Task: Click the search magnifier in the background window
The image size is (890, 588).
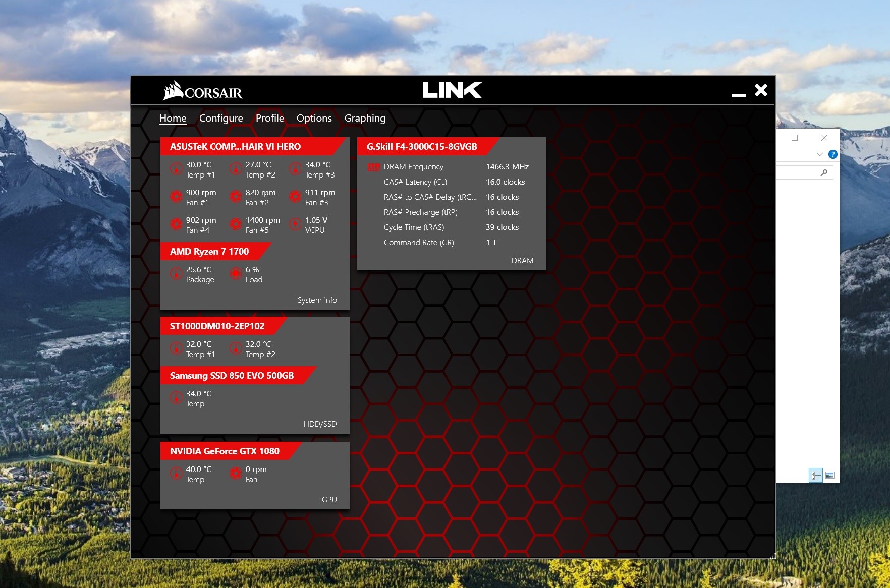Action: (x=824, y=172)
